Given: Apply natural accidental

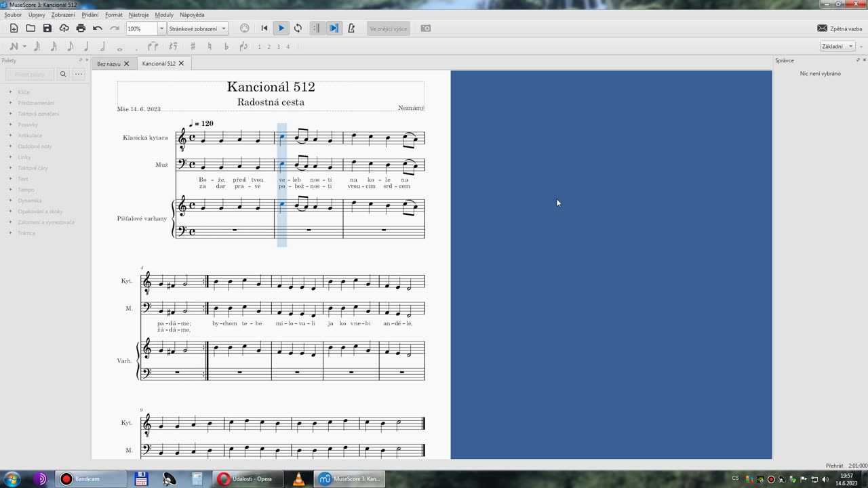Looking at the screenshot, I should (210, 47).
